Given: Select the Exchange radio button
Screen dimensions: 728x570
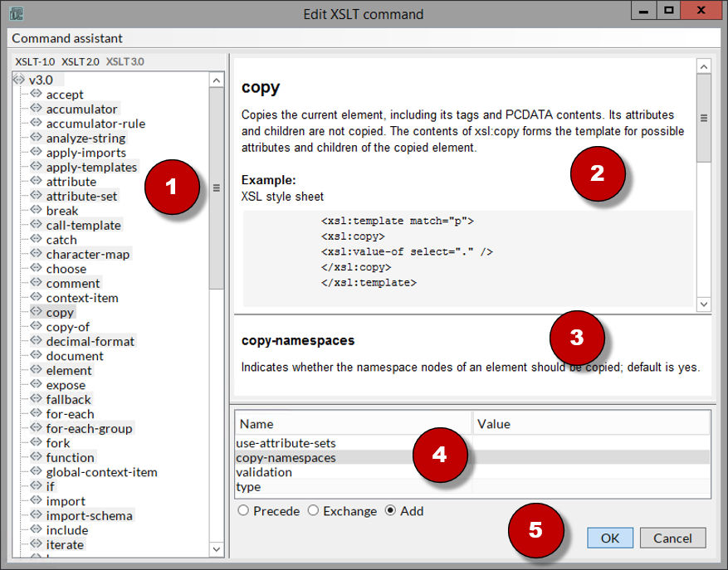Looking at the screenshot, I should 313,511.
